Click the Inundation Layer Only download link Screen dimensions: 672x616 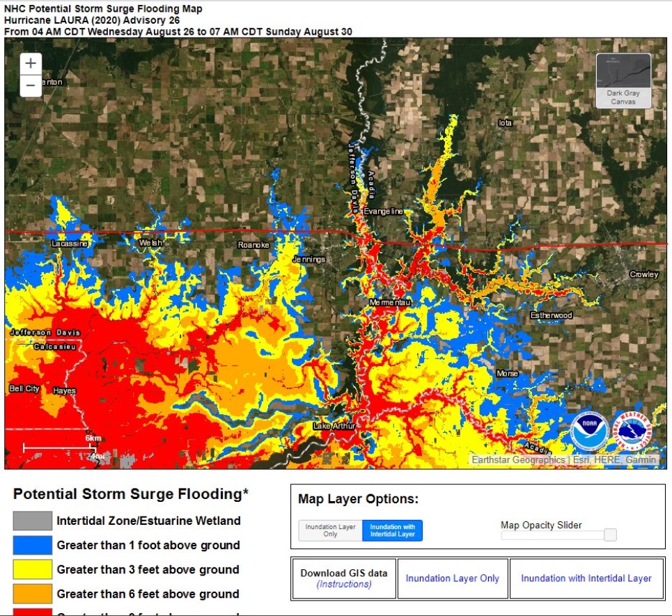pos(452,578)
